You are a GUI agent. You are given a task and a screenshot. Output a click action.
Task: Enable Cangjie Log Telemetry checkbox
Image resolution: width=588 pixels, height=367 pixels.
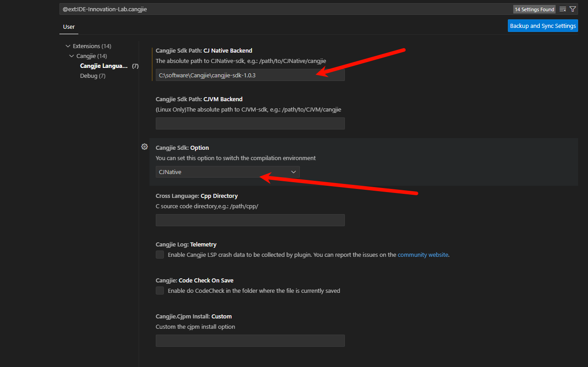[x=160, y=255]
